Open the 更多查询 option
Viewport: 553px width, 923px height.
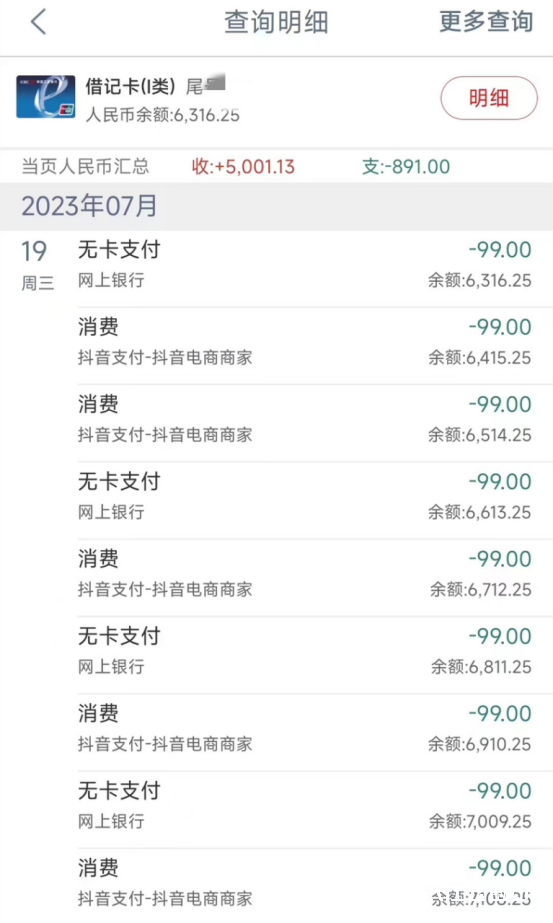point(486,22)
